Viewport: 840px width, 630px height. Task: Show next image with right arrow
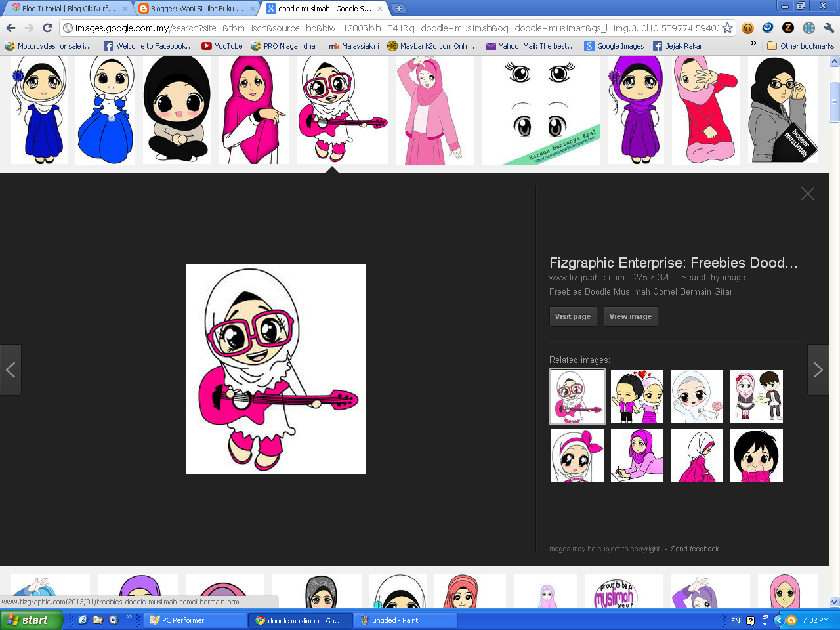[x=818, y=370]
